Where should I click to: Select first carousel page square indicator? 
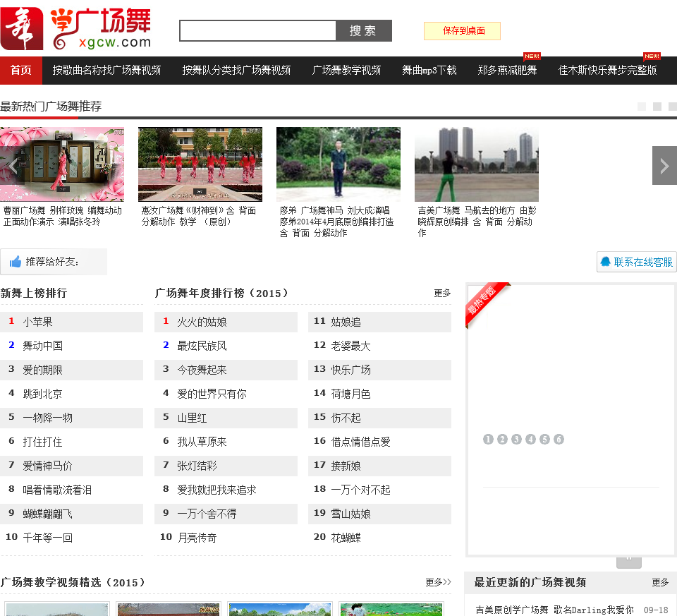coord(642,107)
